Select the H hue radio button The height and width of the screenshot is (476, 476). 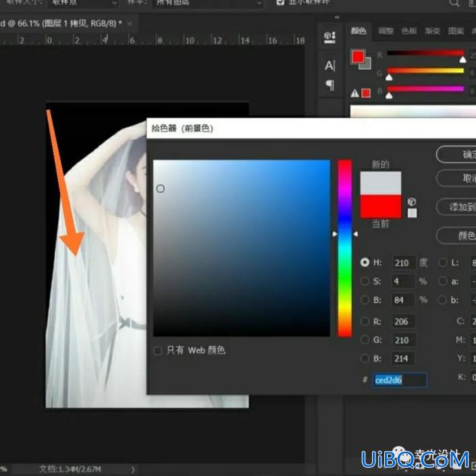point(365,262)
